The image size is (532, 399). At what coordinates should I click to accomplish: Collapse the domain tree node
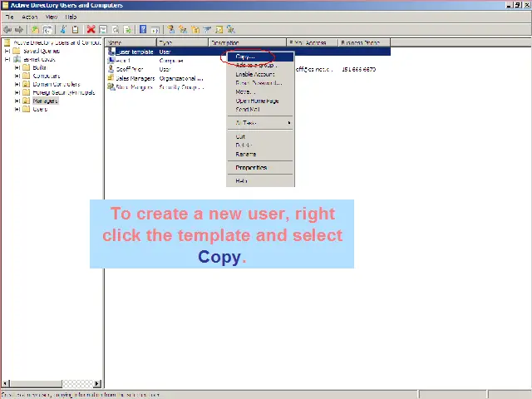click(x=7, y=59)
